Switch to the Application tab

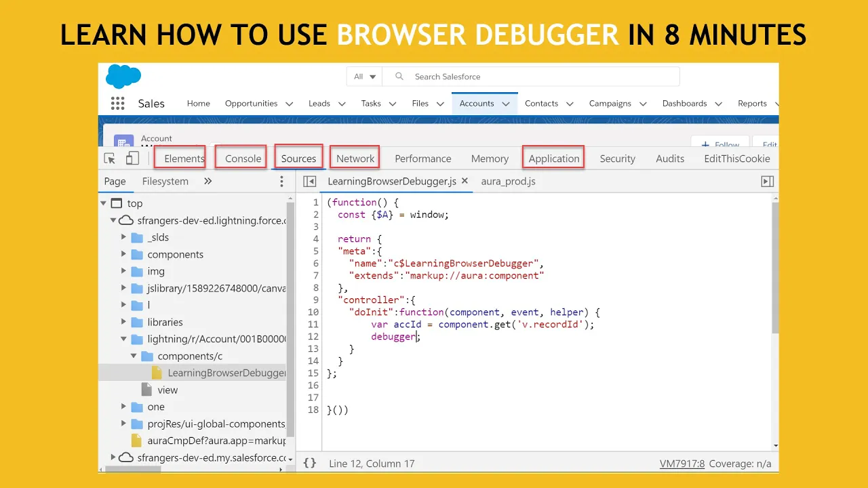554,159
